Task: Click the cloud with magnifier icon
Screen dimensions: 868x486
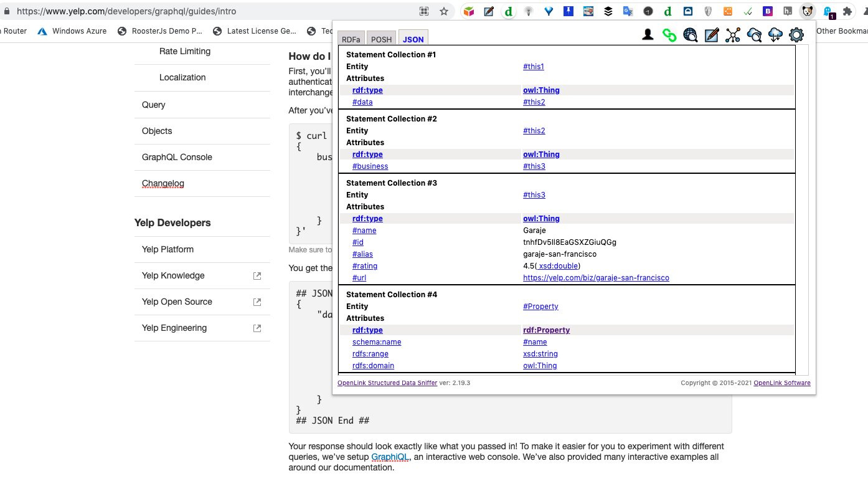Action: tap(754, 36)
